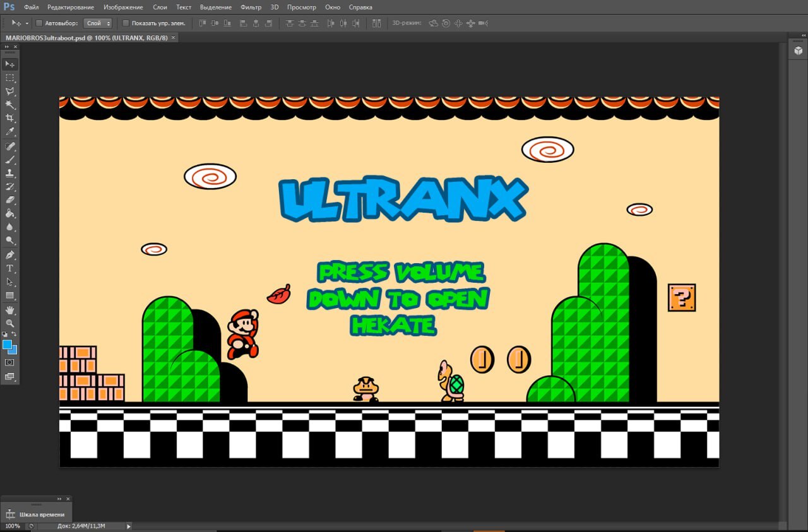This screenshot has height=532, width=808.
Task: Open the Фильтр menu
Action: coord(251,7)
